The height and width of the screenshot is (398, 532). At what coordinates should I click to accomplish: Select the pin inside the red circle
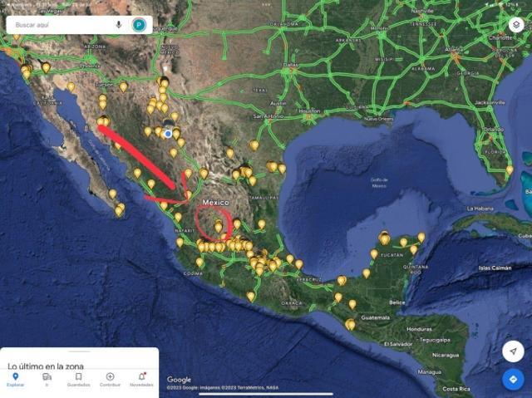(x=219, y=227)
